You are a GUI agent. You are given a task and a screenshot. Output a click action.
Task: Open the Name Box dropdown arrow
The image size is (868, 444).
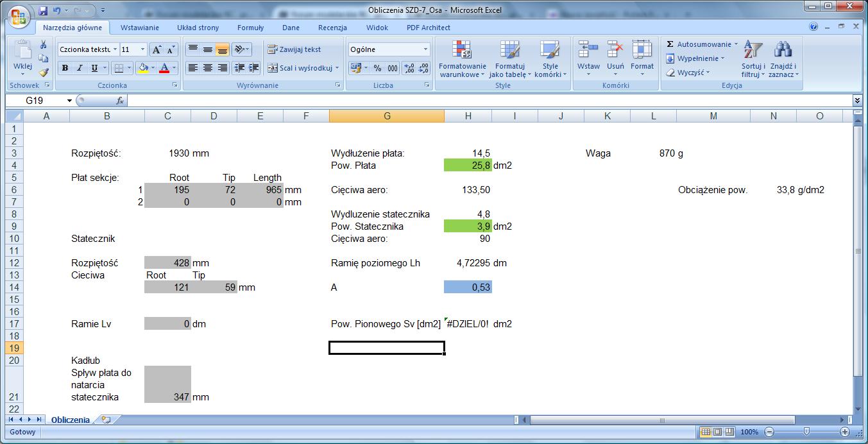(x=69, y=101)
